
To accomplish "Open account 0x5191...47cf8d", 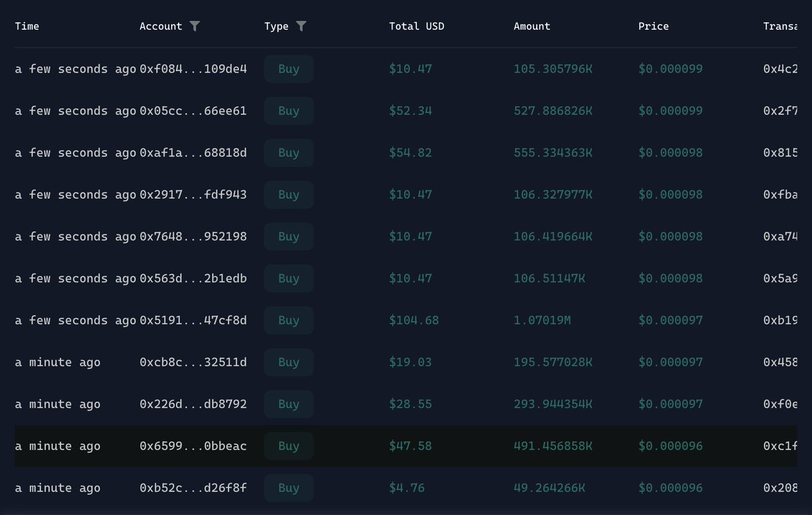I will point(194,321).
